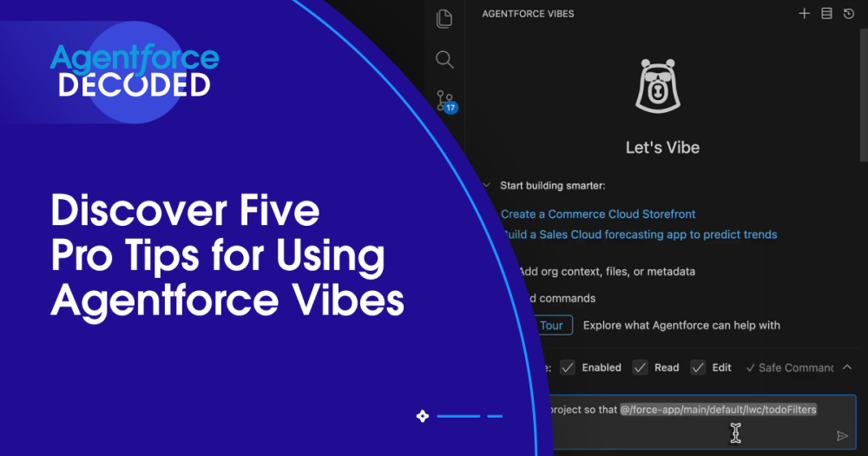The width and height of the screenshot is (868, 456).
Task: Collapse the auto-approve options chevron
Action: (847, 367)
